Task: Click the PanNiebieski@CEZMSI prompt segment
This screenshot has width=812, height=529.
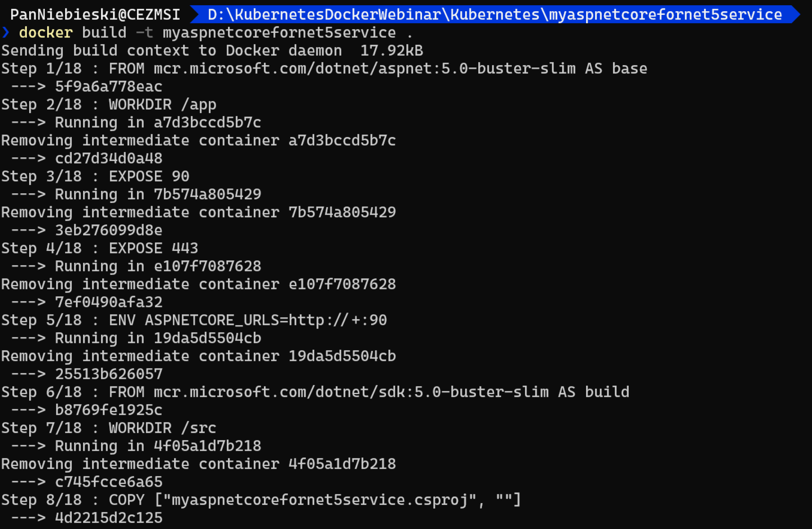Action: coord(95,15)
